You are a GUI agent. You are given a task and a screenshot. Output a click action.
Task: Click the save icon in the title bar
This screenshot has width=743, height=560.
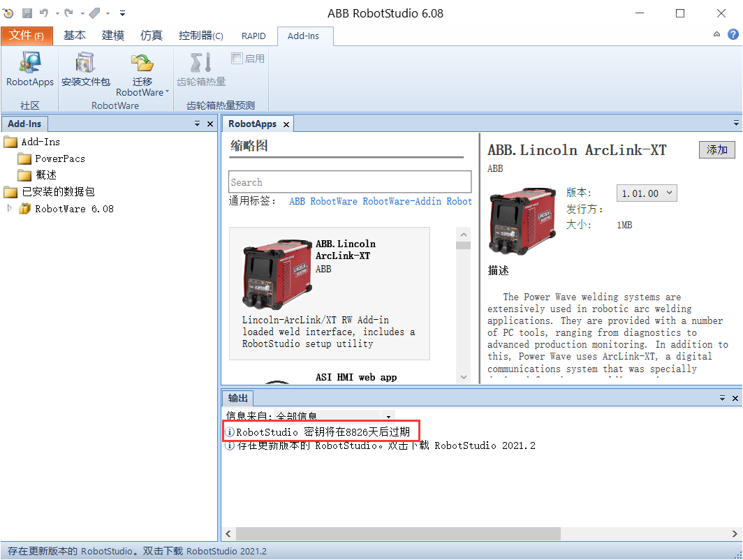(27, 13)
